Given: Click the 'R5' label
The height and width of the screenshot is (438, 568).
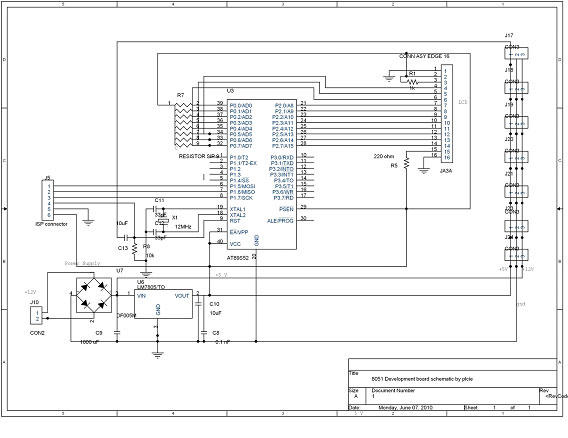Looking at the screenshot, I should pos(394,165).
